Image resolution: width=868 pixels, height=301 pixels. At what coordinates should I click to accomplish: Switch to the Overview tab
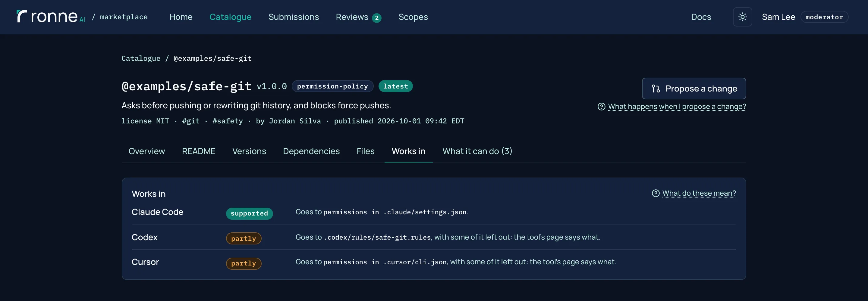pos(146,151)
